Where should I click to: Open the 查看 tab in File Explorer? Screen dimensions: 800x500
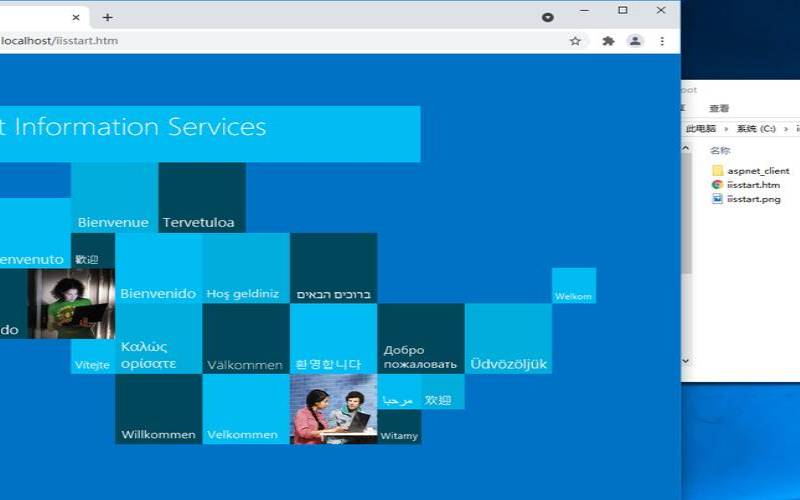point(719,108)
